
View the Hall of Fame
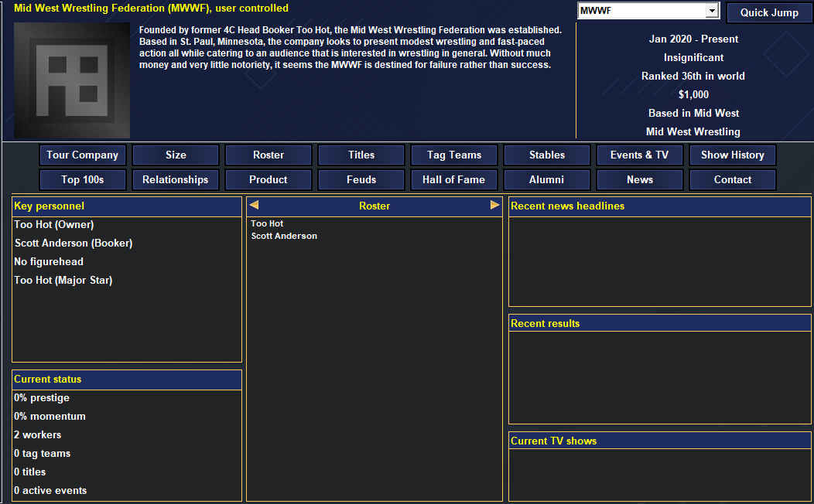[454, 180]
